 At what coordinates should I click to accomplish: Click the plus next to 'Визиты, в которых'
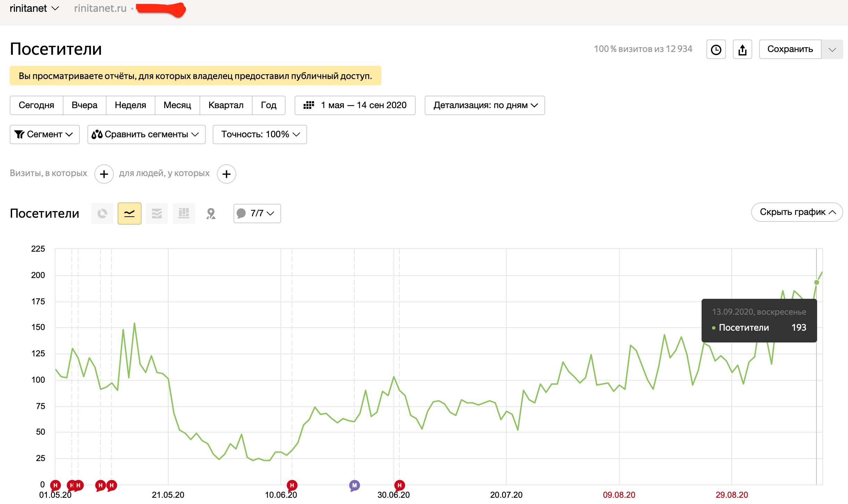104,174
